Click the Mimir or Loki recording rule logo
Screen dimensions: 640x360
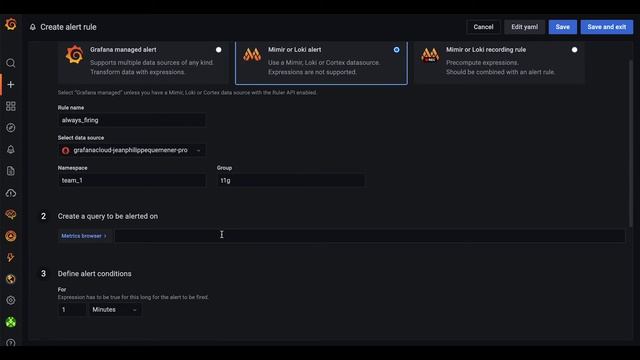[x=430, y=55]
